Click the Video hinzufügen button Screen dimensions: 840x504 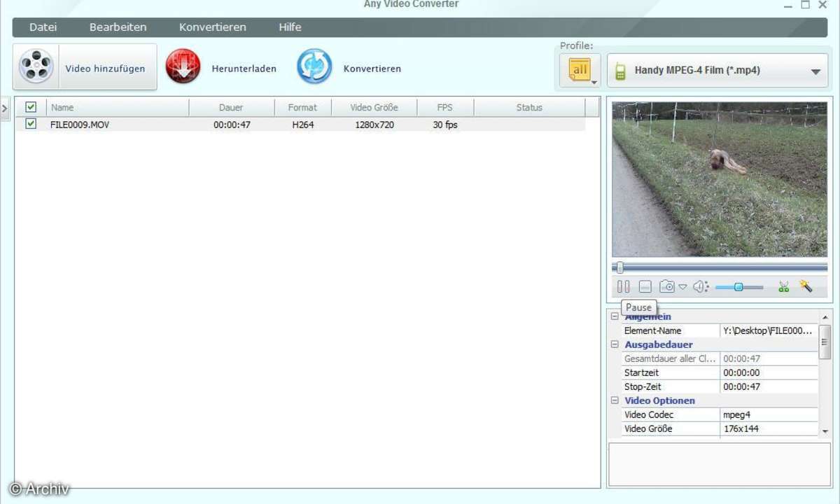[85, 67]
